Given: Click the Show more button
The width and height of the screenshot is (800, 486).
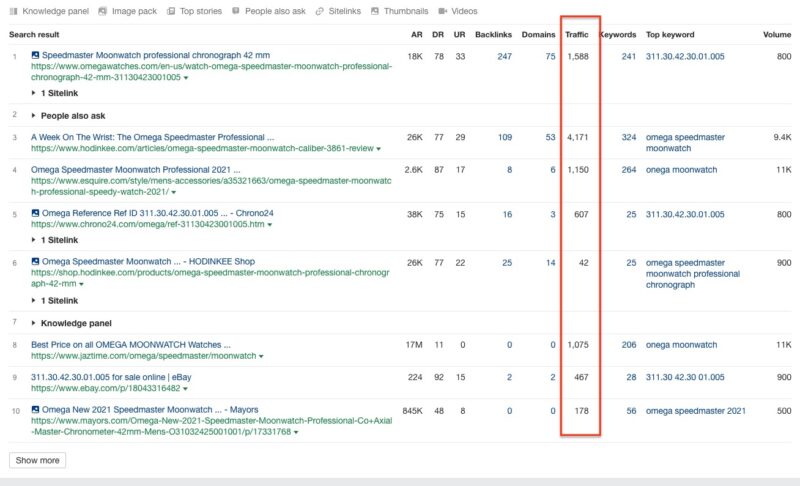Looking at the screenshot, I should pyautogui.click(x=37, y=461).
